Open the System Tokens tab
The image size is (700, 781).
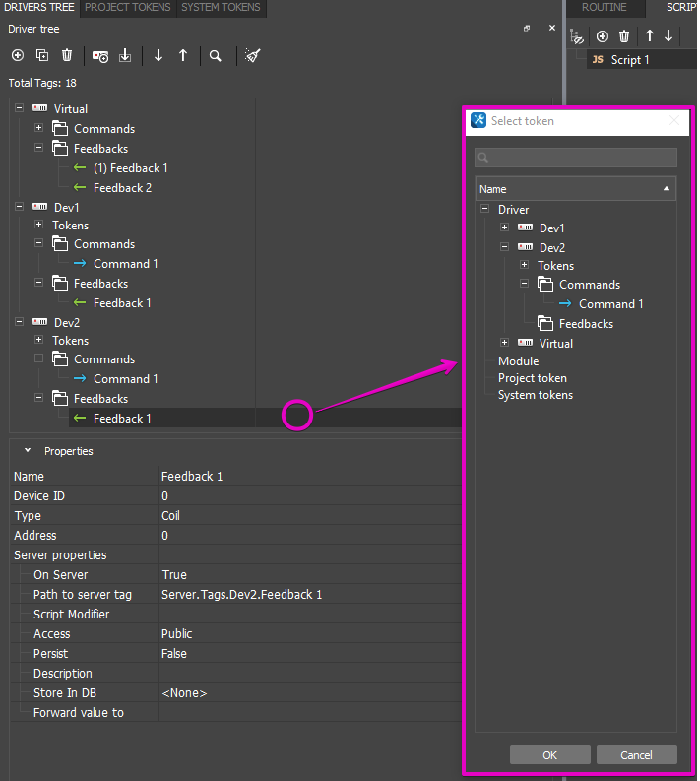[222, 8]
